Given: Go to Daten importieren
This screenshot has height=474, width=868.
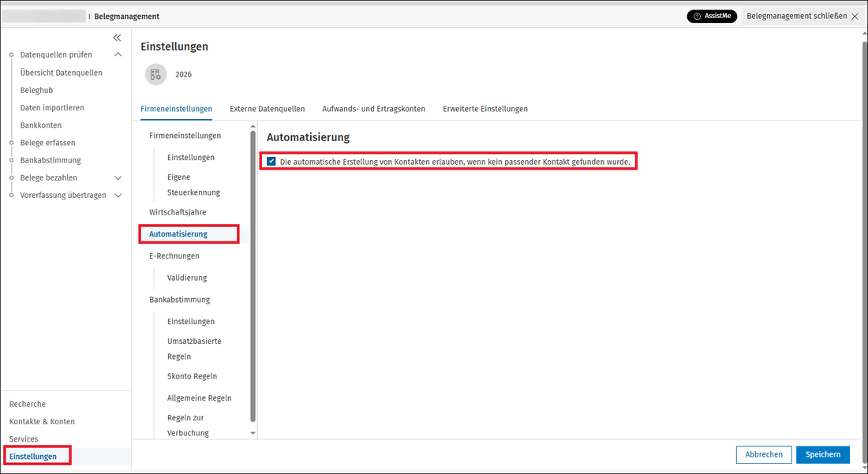Looking at the screenshot, I should tap(52, 108).
